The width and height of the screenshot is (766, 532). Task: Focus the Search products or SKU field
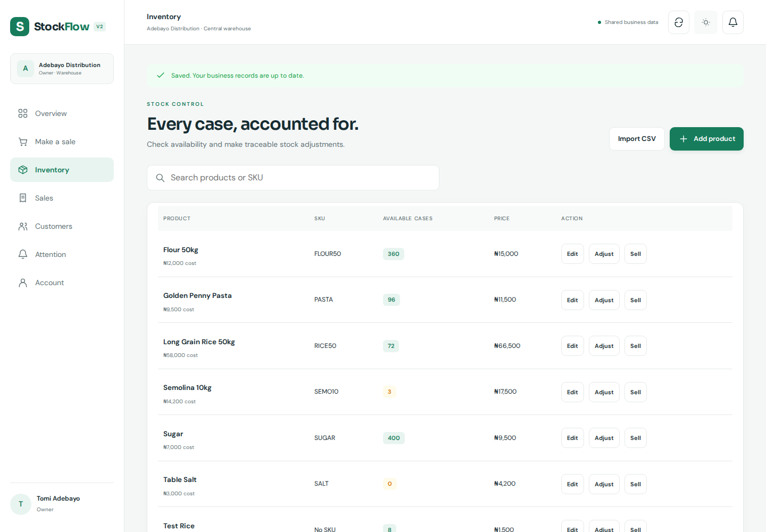pyautogui.click(x=293, y=178)
